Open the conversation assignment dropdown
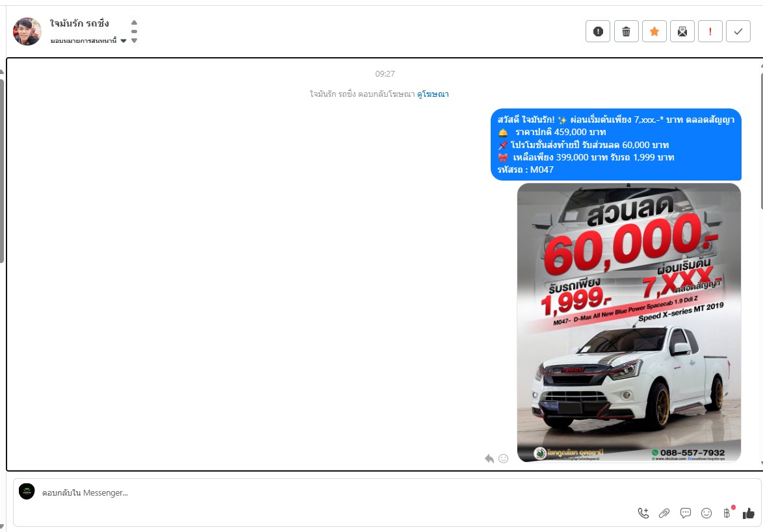Viewport: 763px width, 532px height. point(88,41)
